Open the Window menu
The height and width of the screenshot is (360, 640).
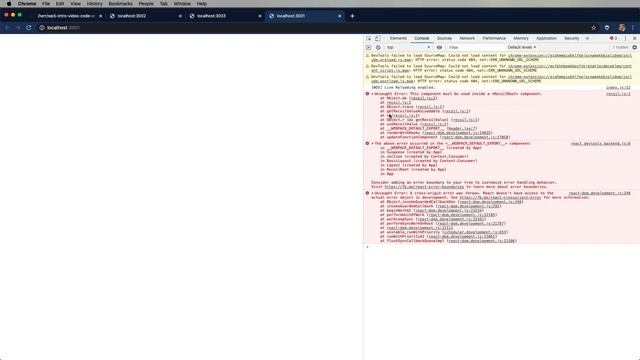(182, 4)
